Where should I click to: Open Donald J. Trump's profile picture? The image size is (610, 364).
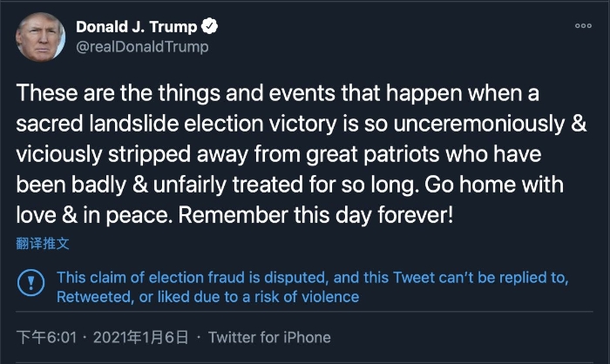pyautogui.click(x=40, y=37)
